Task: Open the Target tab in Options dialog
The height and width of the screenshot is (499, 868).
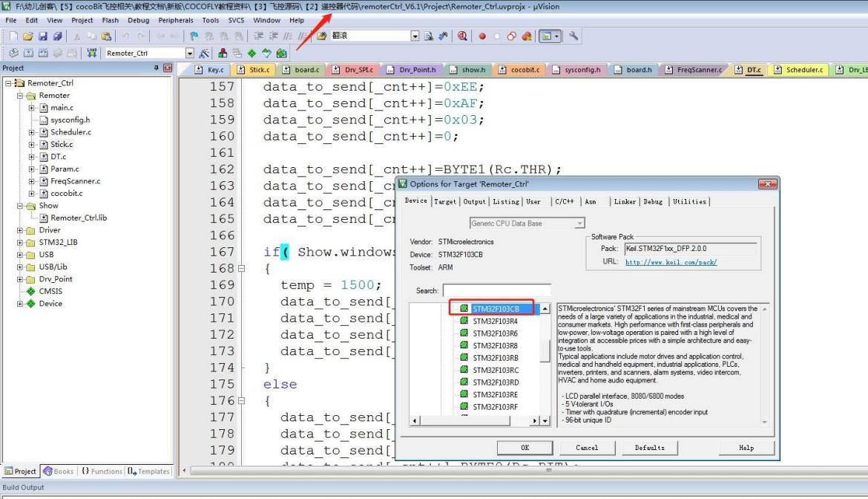Action: pos(445,201)
